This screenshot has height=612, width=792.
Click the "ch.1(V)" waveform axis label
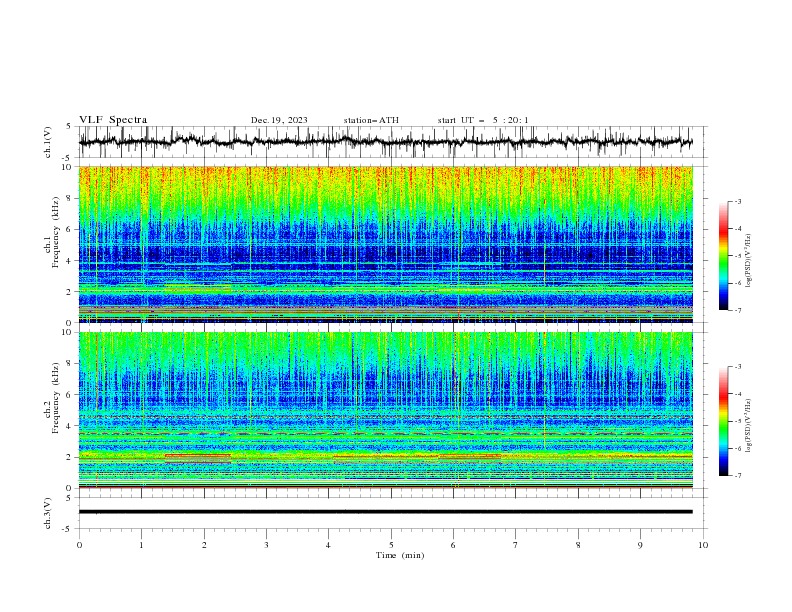coord(48,142)
